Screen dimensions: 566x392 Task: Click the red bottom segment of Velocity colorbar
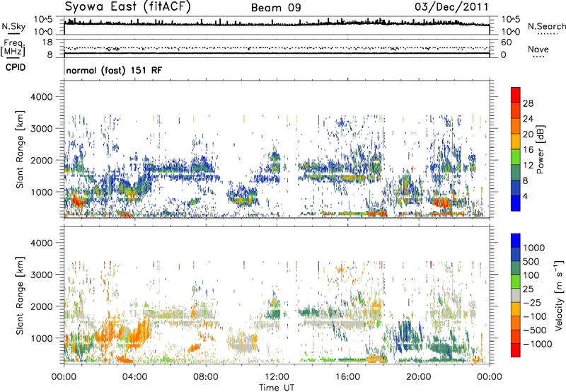click(x=516, y=350)
